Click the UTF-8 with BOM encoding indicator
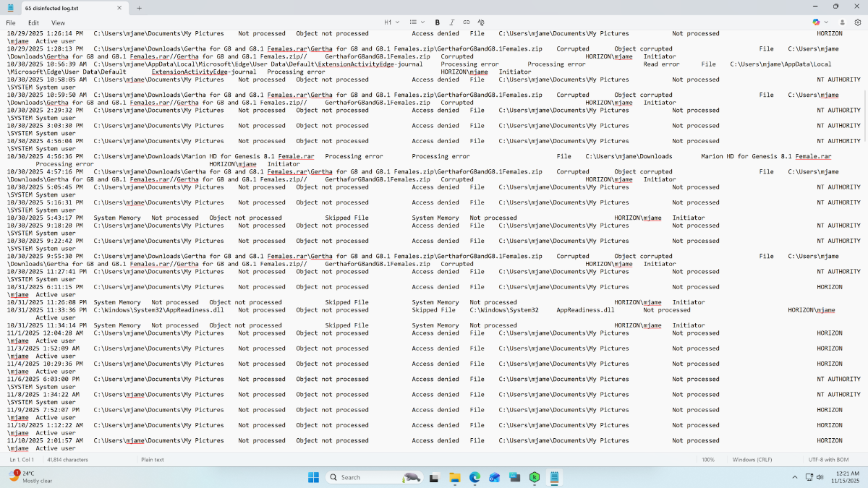Image resolution: width=868 pixels, height=488 pixels. click(828, 460)
